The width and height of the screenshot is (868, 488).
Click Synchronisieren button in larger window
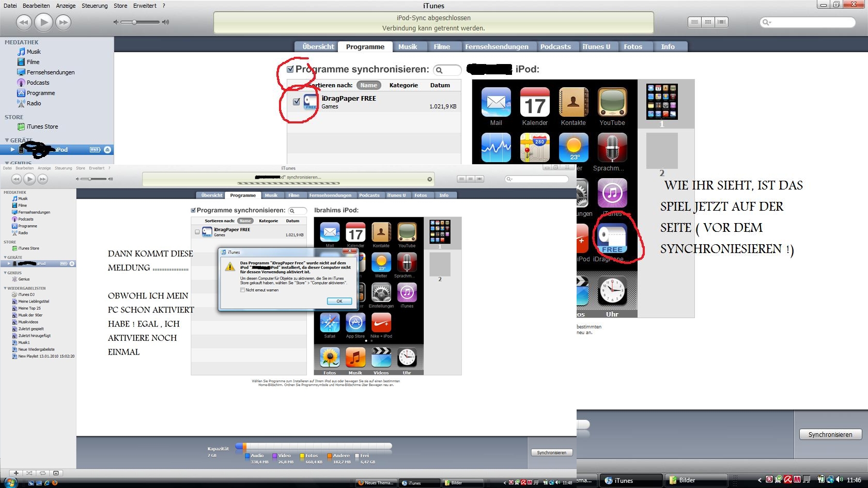(x=830, y=435)
